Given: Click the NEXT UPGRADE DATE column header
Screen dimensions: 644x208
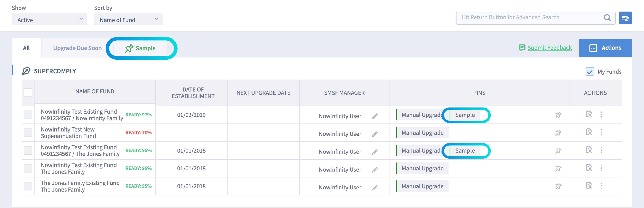Looking at the screenshot, I should click(263, 93).
